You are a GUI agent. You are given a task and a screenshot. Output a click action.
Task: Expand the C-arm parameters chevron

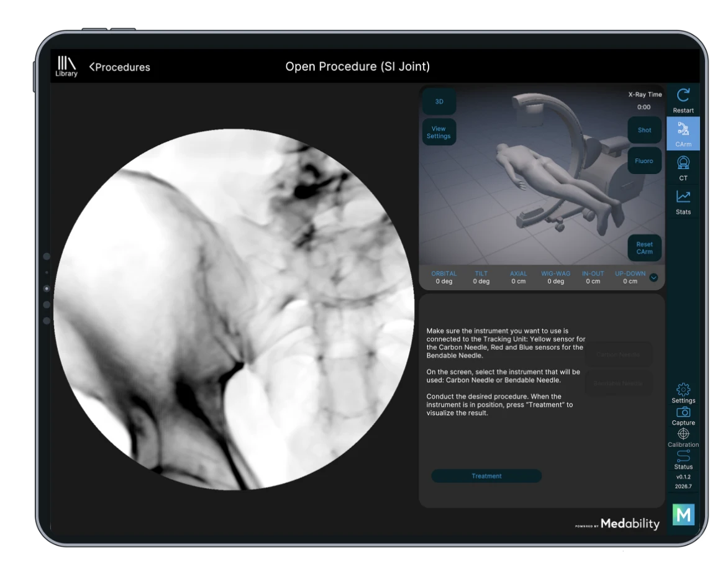tap(653, 278)
